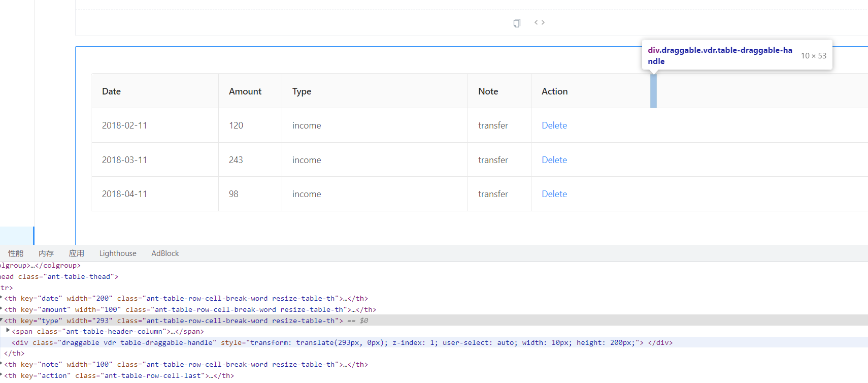Expand the ant-table-header-column span node
Viewport: 868px width, 383px height.
[8, 331]
